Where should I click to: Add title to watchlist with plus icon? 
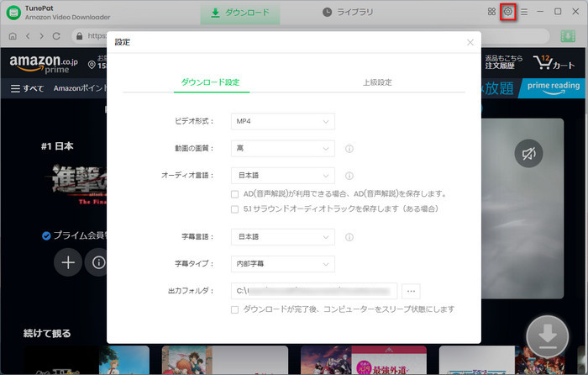tap(68, 262)
